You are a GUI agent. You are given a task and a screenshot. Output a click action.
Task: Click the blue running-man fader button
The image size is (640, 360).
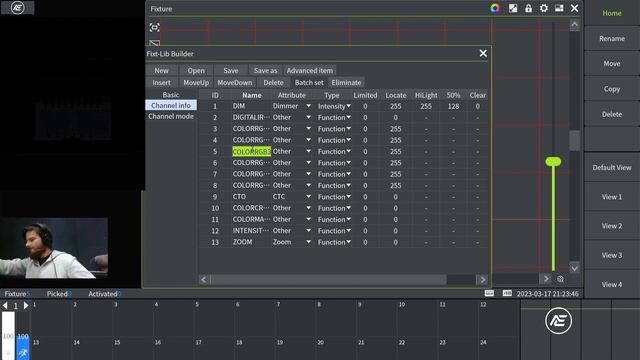pos(23,352)
